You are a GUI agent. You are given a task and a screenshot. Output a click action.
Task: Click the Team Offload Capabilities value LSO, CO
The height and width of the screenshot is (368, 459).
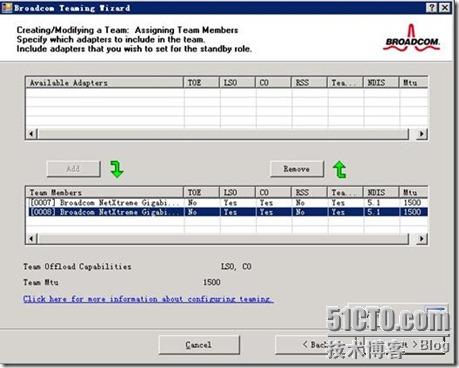236,267
